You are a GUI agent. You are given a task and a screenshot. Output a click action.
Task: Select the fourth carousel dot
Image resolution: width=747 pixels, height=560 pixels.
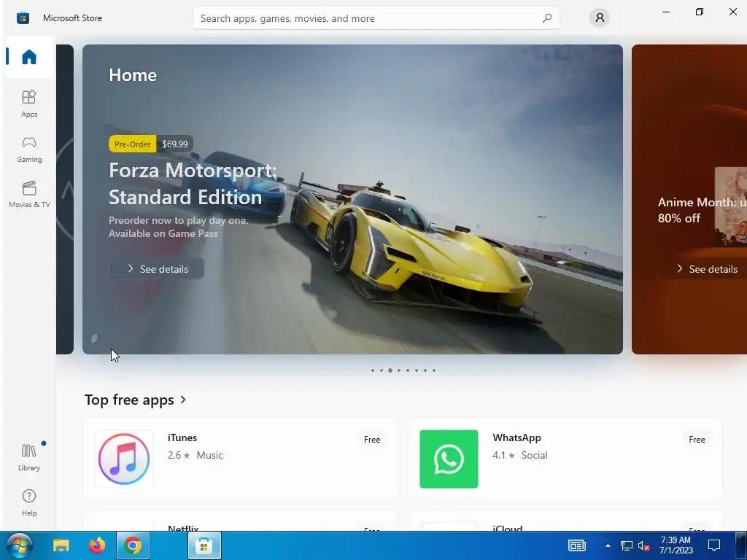[399, 370]
